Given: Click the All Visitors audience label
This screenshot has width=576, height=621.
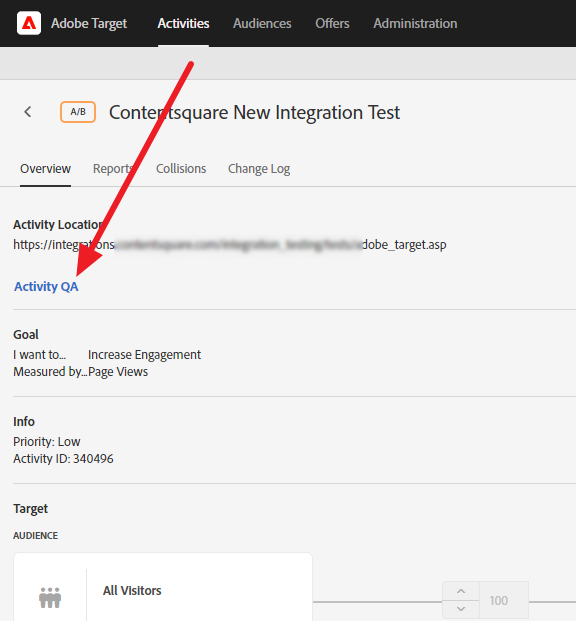Looking at the screenshot, I should pyautogui.click(x=132, y=591).
